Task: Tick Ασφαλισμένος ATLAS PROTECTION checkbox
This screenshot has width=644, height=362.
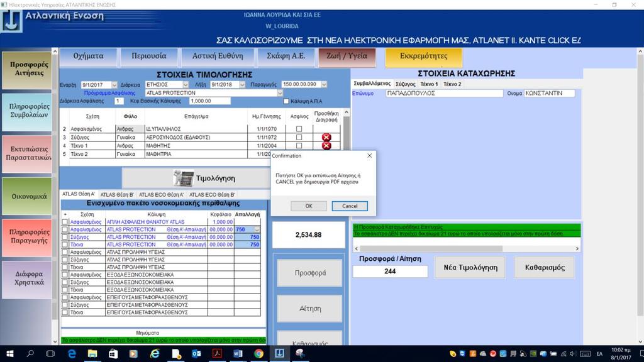Action: (x=65, y=229)
